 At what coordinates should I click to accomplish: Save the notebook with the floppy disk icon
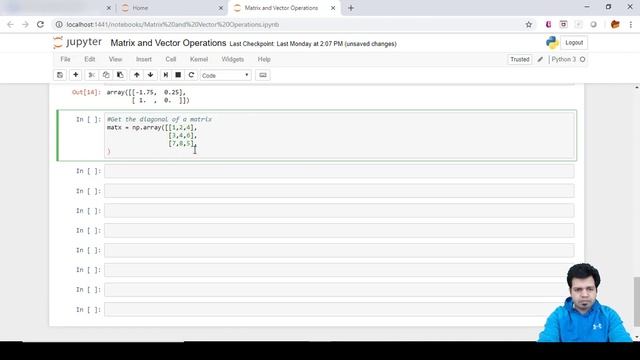point(60,75)
